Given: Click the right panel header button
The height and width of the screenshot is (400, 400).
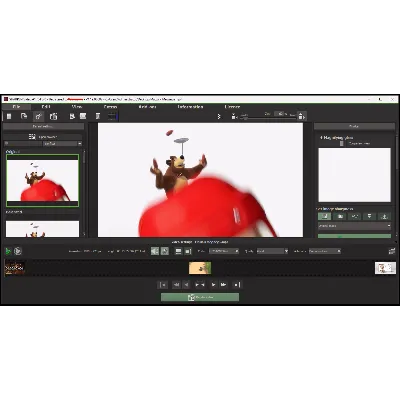Looking at the screenshot, I should tap(354, 126).
